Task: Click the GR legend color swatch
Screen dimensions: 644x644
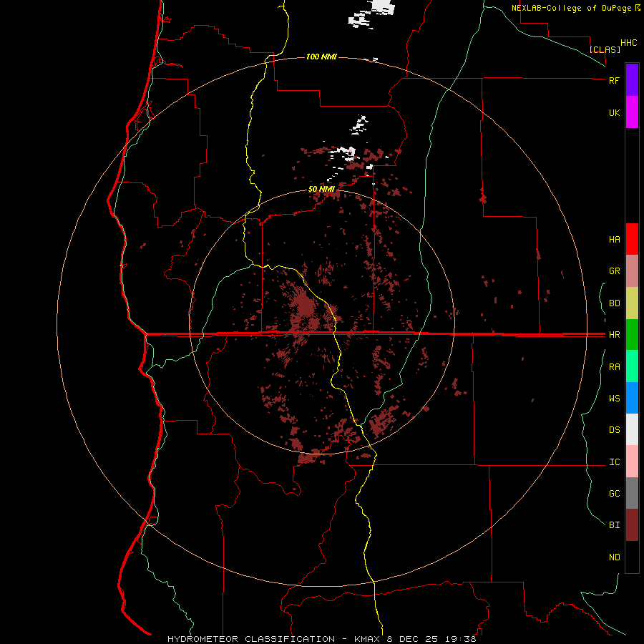Action: [x=632, y=271]
